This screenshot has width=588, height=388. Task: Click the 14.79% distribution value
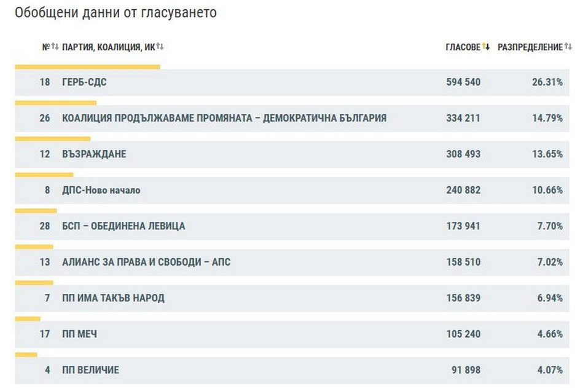coord(547,118)
